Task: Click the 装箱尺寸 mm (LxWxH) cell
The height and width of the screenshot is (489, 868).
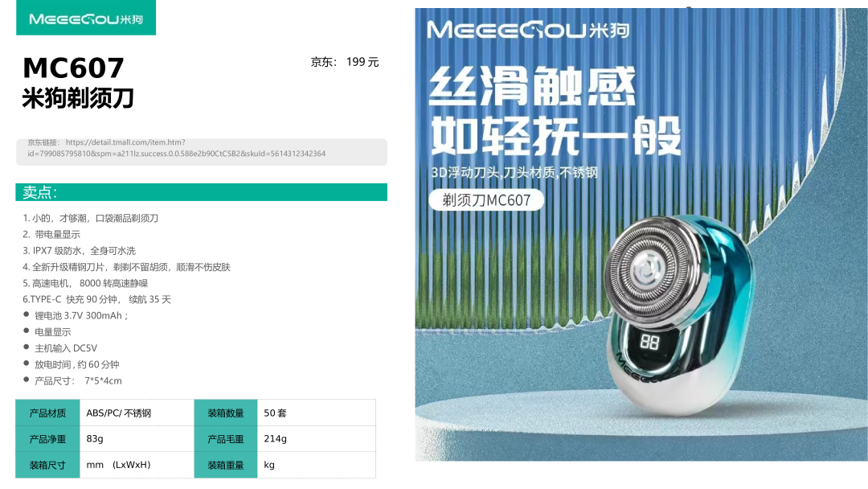Action: (x=137, y=465)
